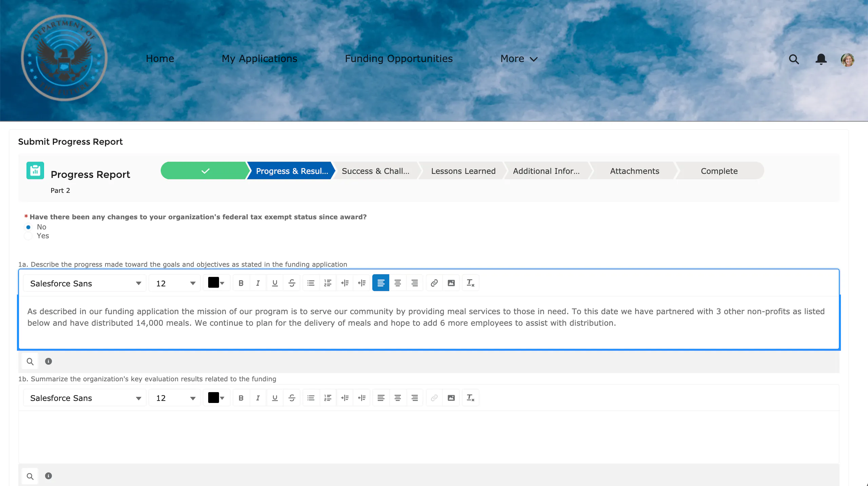Remove formatting in the 1a editor
The width and height of the screenshot is (868, 486).
point(470,283)
